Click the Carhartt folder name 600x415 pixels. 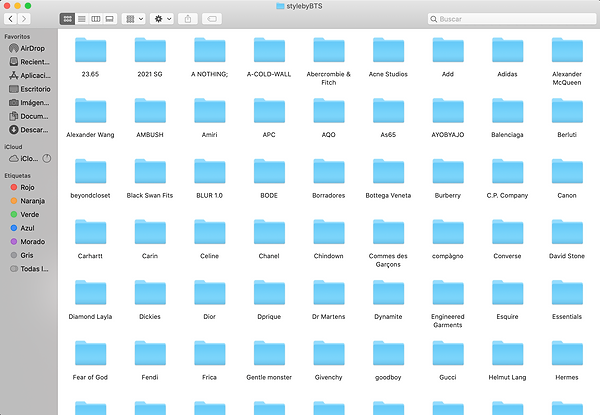click(90, 256)
